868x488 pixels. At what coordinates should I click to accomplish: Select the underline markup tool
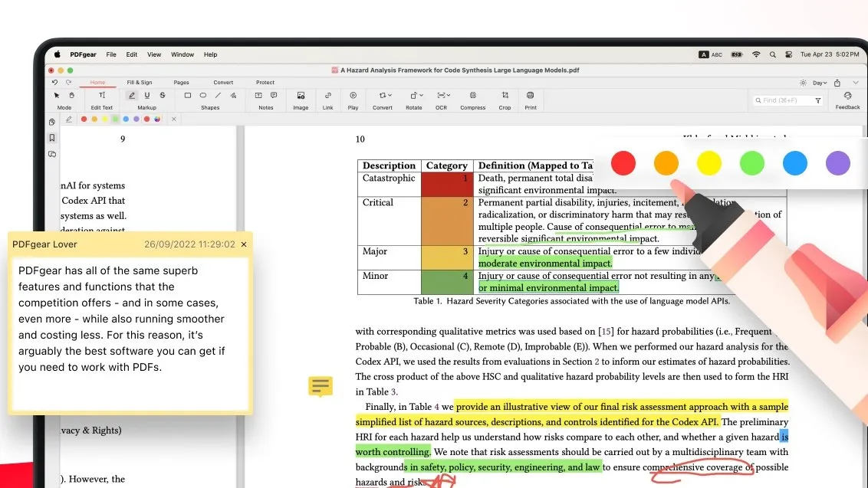coord(146,96)
